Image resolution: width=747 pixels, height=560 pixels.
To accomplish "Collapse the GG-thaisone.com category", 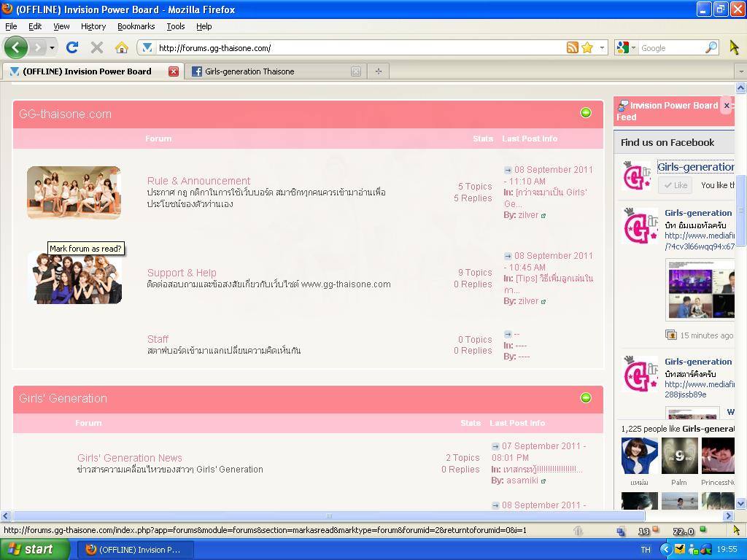I will pyautogui.click(x=586, y=113).
